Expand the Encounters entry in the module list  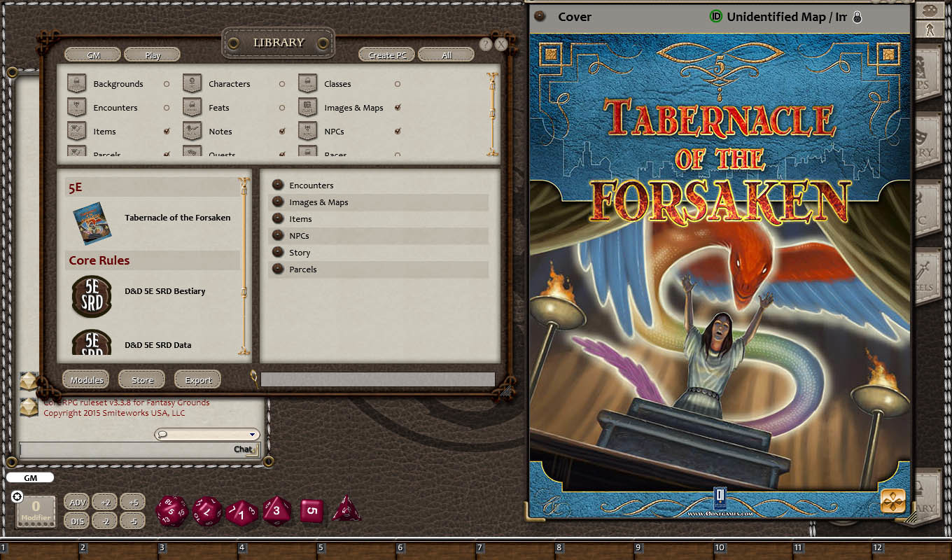click(x=279, y=185)
